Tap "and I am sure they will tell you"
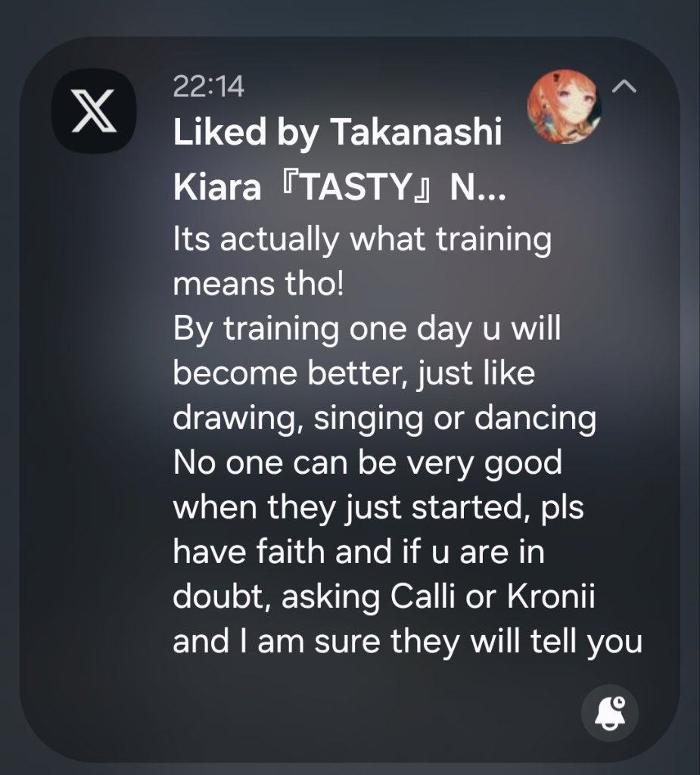This screenshot has width=700, height=775. (407, 641)
